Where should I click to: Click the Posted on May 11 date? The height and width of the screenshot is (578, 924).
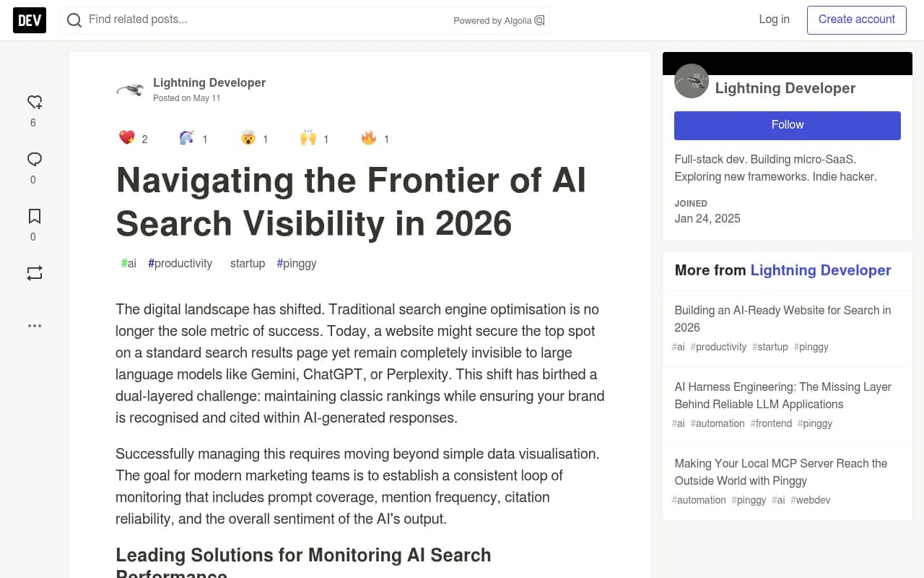tap(187, 98)
